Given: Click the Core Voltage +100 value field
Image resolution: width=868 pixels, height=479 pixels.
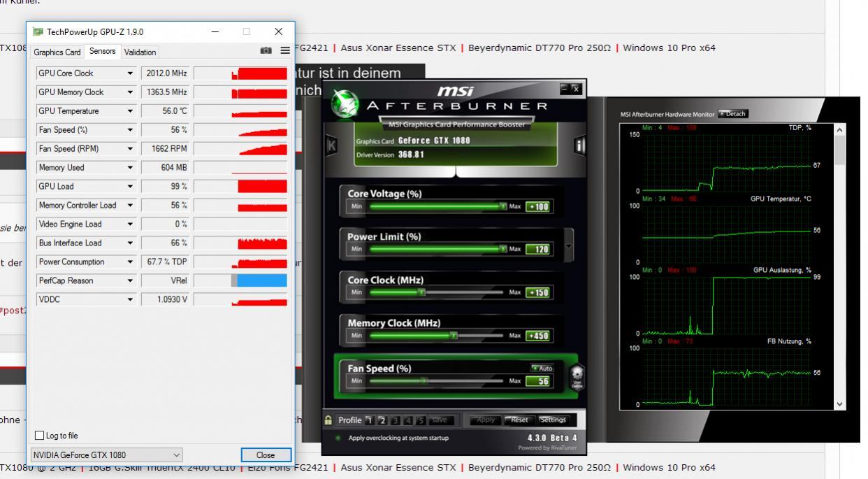Looking at the screenshot, I should pyautogui.click(x=538, y=206).
